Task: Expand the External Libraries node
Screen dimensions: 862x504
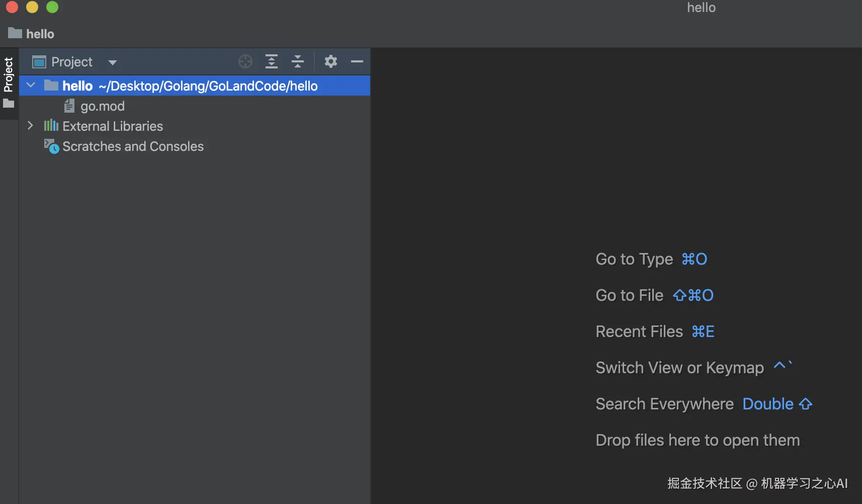Action: (x=30, y=126)
